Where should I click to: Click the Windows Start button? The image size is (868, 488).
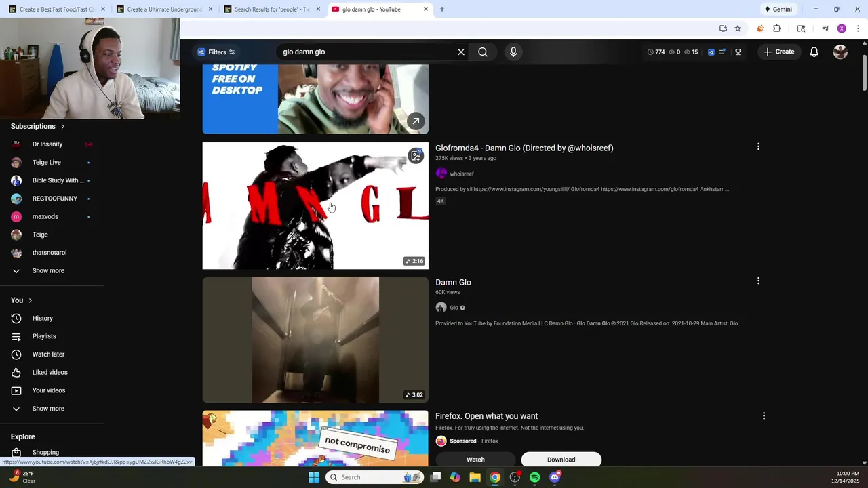click(314, 477)
